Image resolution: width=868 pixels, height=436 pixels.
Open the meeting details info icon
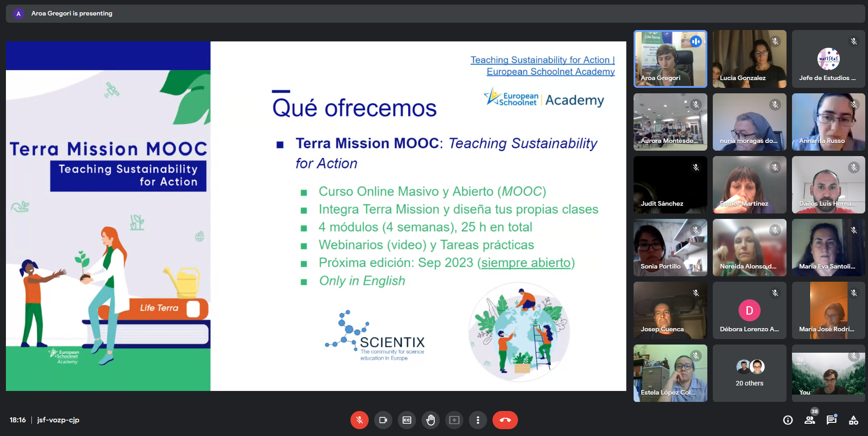click(788, 420)
